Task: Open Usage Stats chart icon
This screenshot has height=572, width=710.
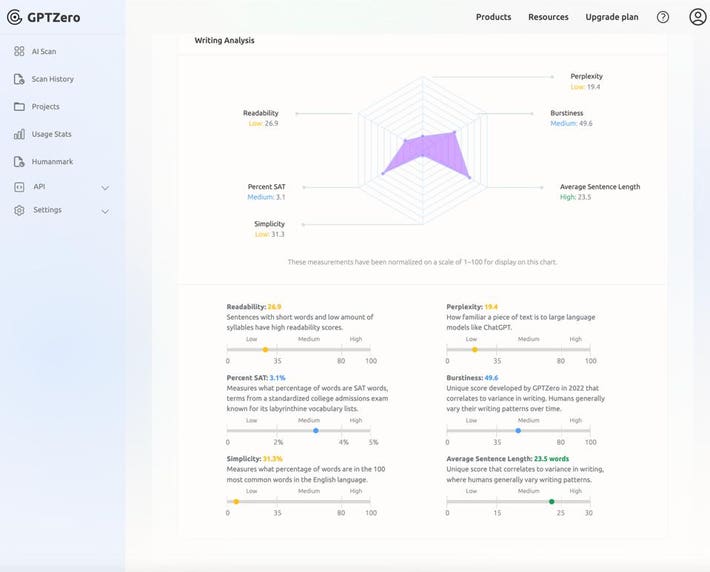Action: [x=19, y=134]
